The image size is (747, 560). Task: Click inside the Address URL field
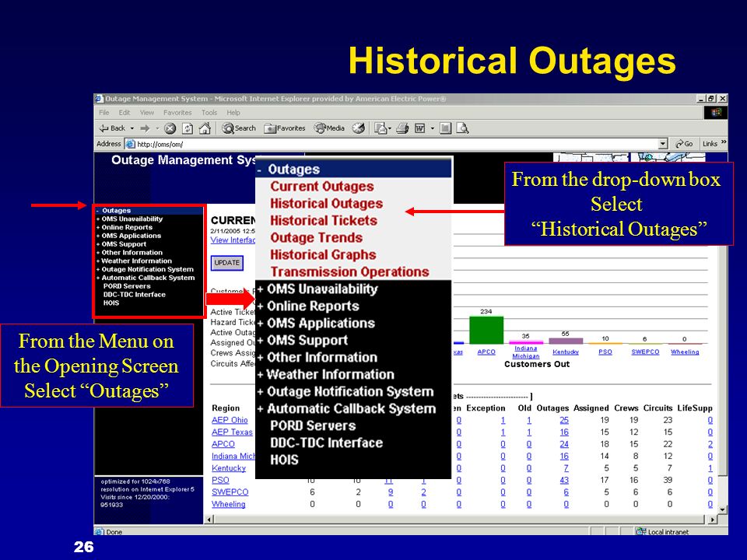395,144
